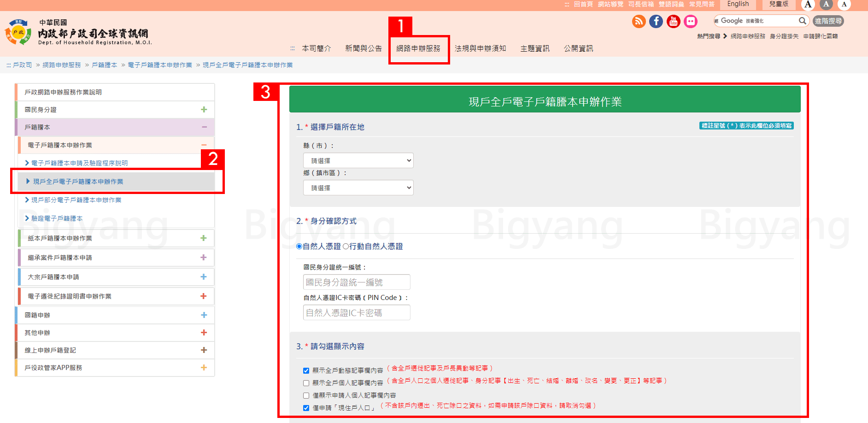Image resolution: width=868 pixels, height=423 pixels.
Task: Click the pink Flickr icon
Action: [x=690, y=21]
